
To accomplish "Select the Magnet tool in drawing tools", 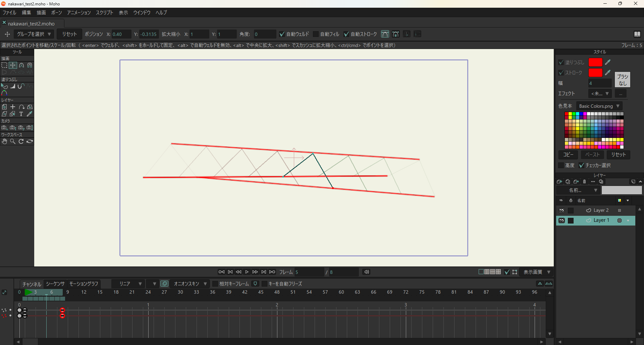I will tap(30, 65).
